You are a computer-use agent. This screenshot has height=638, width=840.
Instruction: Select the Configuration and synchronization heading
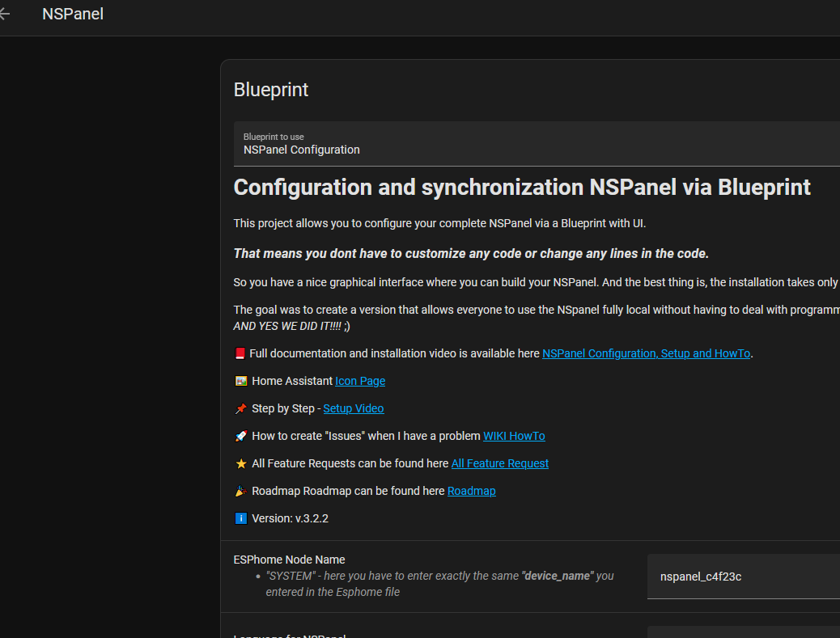(x=521, y=187)
